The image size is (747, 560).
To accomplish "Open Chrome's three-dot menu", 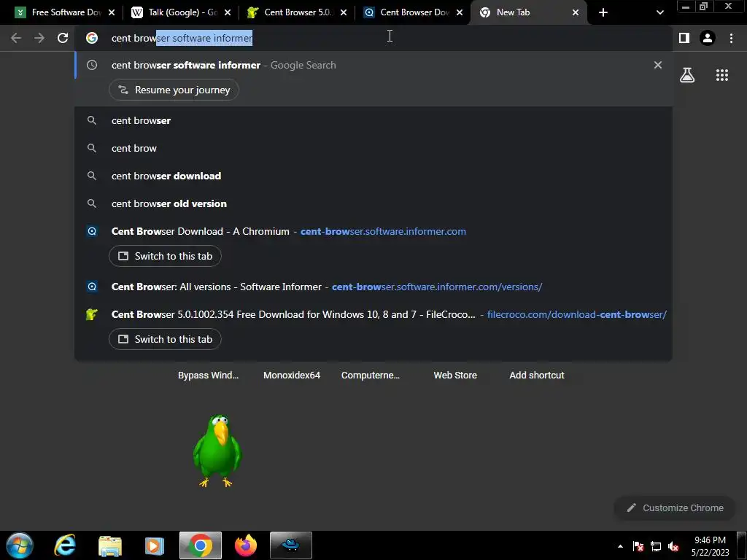I will (x=731, y=38).
